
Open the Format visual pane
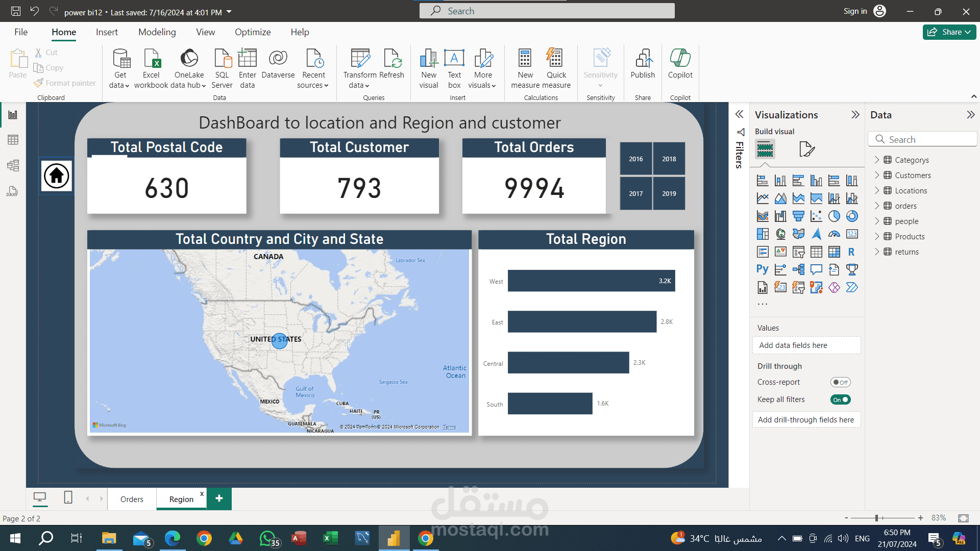coord(806,148)
